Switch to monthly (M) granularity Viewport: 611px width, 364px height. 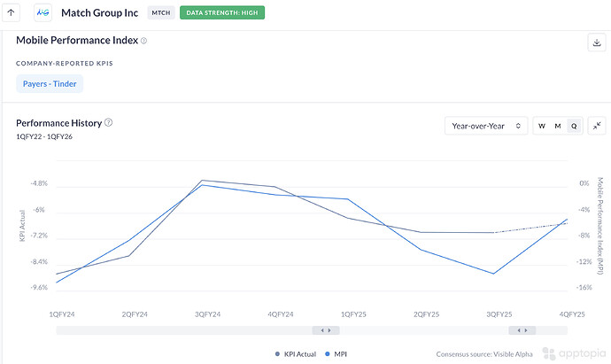tap(558, 126)
